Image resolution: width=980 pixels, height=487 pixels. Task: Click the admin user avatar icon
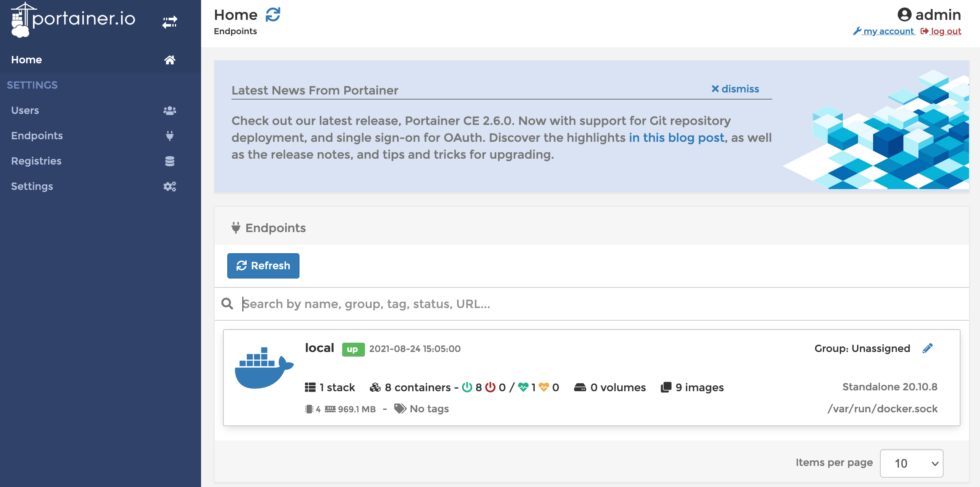coord(904,15)
